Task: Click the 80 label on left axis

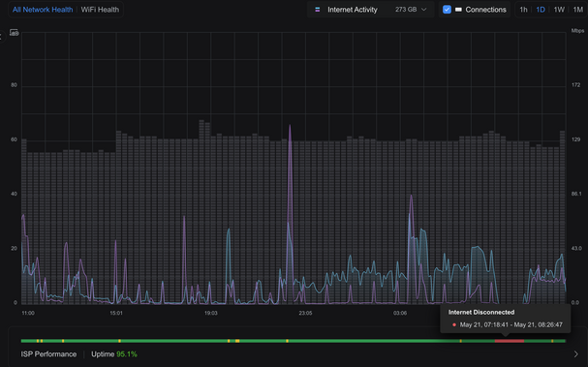Action: [14, 85]
